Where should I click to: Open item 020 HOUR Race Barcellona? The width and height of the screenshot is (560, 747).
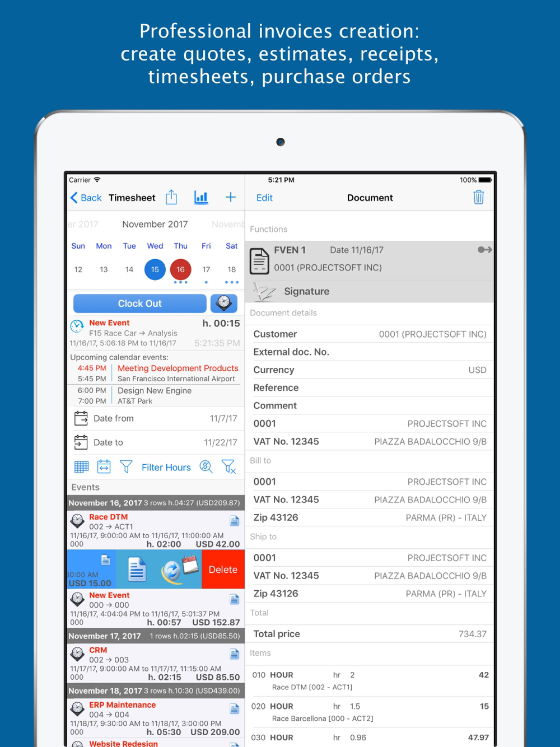(370, 712)
